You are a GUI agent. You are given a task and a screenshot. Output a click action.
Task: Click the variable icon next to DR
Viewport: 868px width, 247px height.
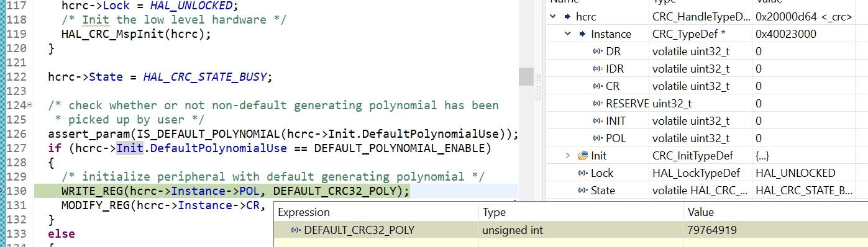click(598, 52)
